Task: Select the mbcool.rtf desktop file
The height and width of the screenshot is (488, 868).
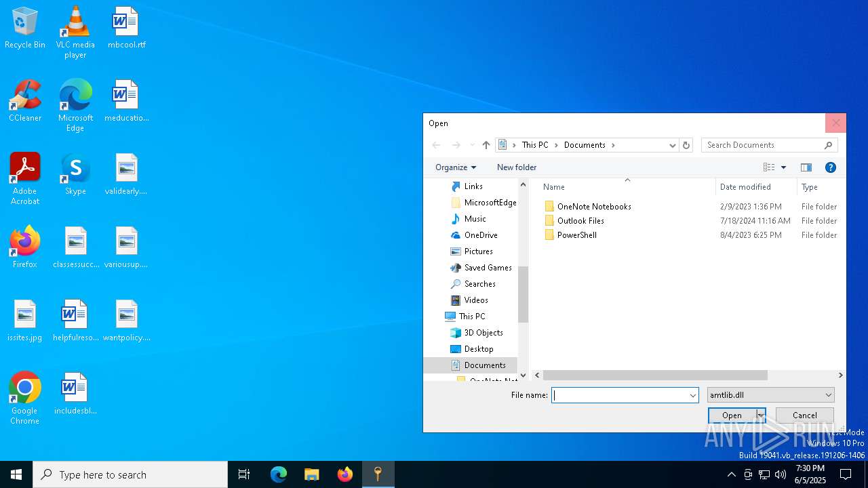Action: pyautogui.click(x=126, y=28)
